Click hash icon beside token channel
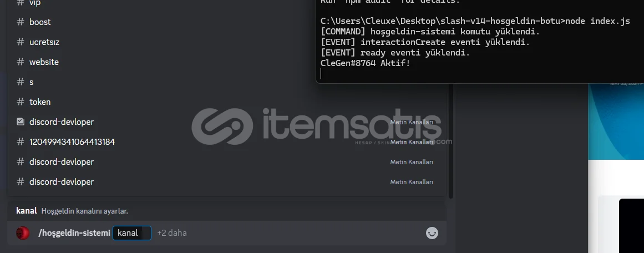 (21, 102)
